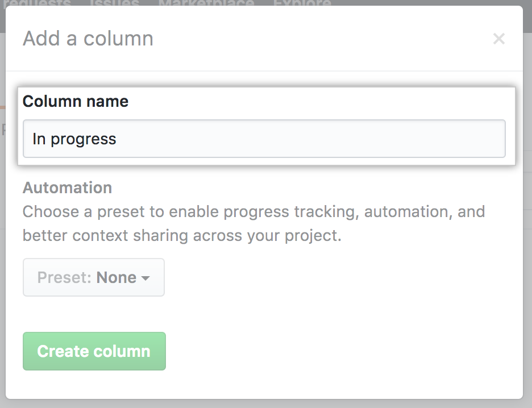Screen dimensions: 532x408
Task: Open the Marketplace navigation item
Action: (x=207, y=5)
